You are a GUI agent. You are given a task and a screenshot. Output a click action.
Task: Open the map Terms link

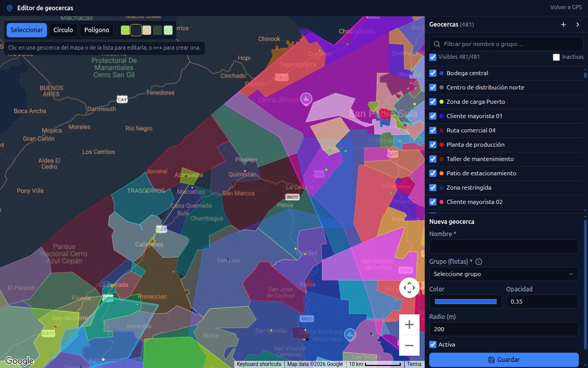(414, 364)
